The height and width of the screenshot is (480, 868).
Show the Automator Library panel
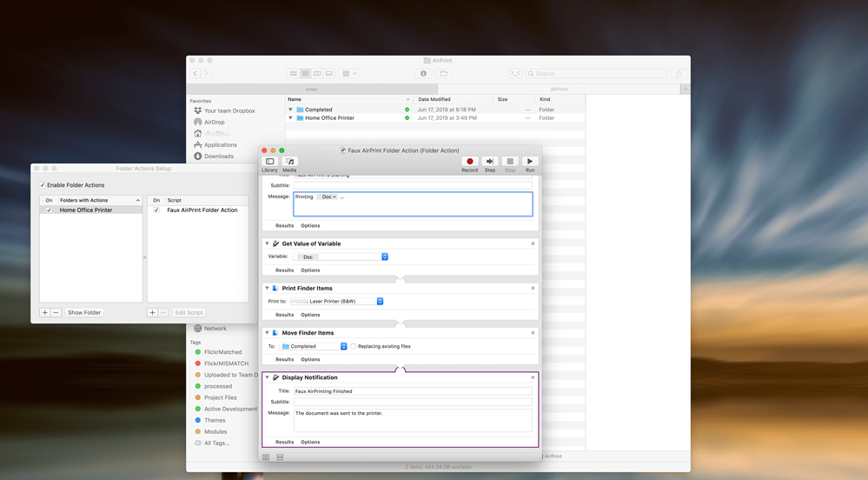click(x=269, y=162)
